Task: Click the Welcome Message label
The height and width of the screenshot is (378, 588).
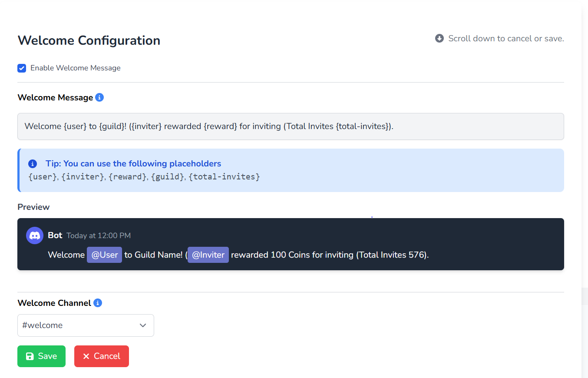Action: (55, 97)
